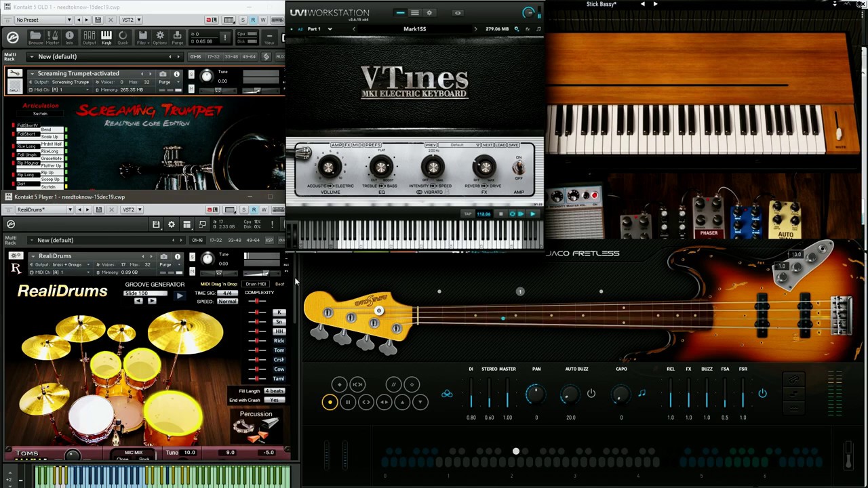Click bass panel pause-style button
Image resolution: width=868 pixels, height=488 pixels.
pyautogui.click(x=348, y=403)
